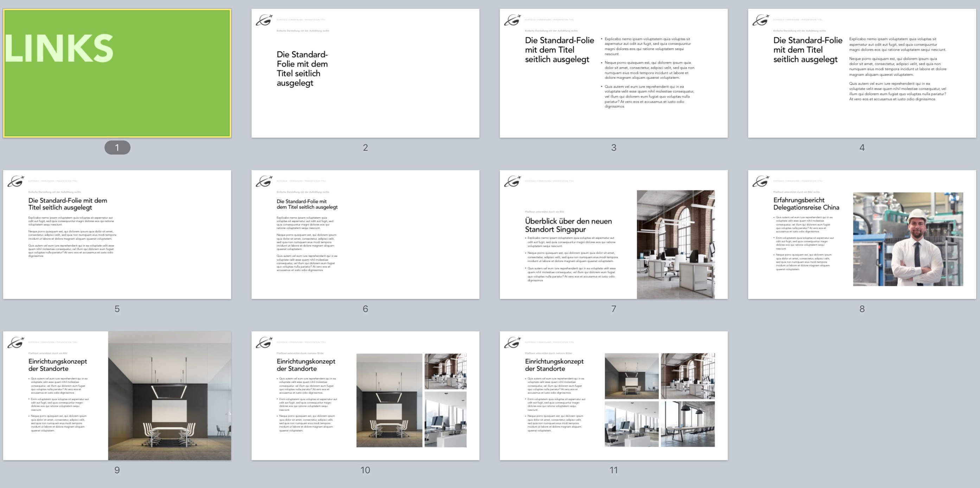Select slide 4 thumbnail
The image size is (980, 488).
(x=862, y=73)
